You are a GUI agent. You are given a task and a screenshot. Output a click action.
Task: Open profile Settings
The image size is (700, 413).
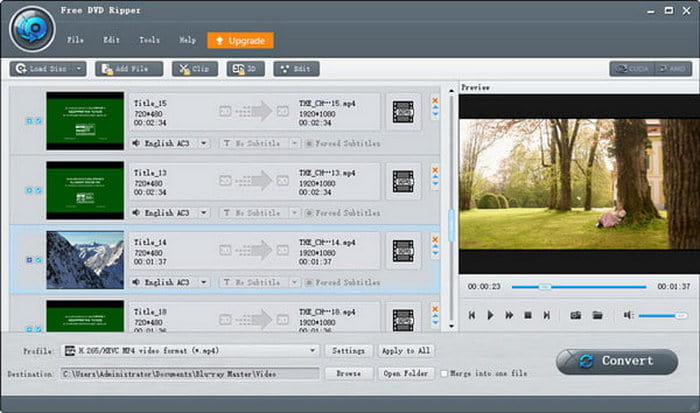click(x=349, y=351)
